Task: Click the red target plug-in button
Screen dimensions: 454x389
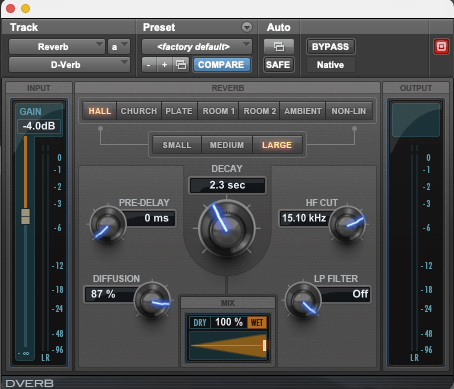Action: (x=441, y=46)
